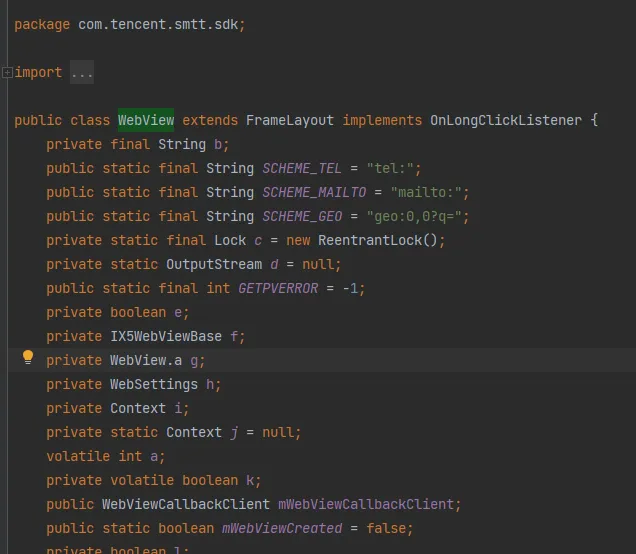The image size is (636, 554).
Task: Click the WebSettings field h
Action: 210,384
